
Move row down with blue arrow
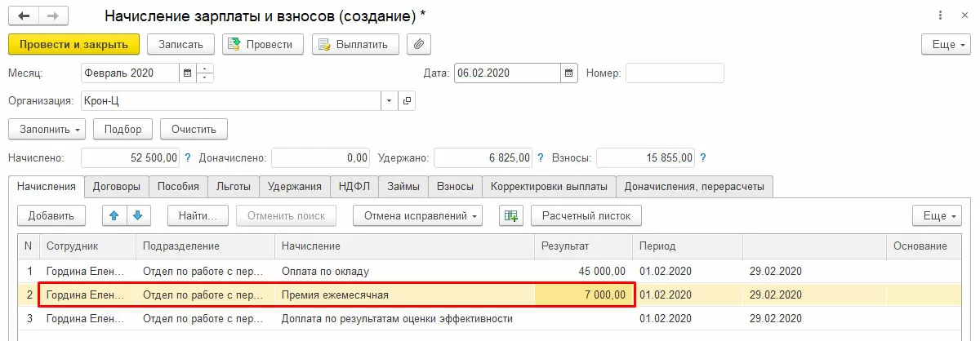pyautogui.click(x=137, y=215)
